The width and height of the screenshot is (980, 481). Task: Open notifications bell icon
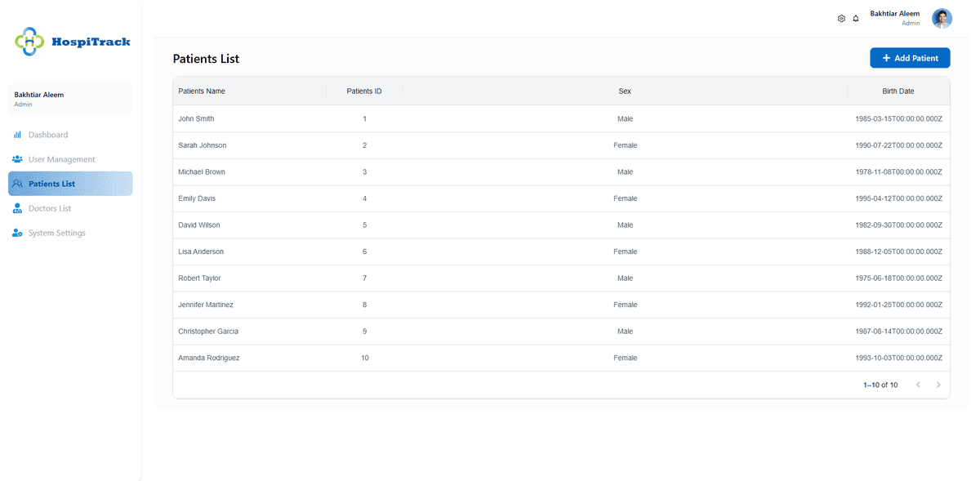point(856,18)
